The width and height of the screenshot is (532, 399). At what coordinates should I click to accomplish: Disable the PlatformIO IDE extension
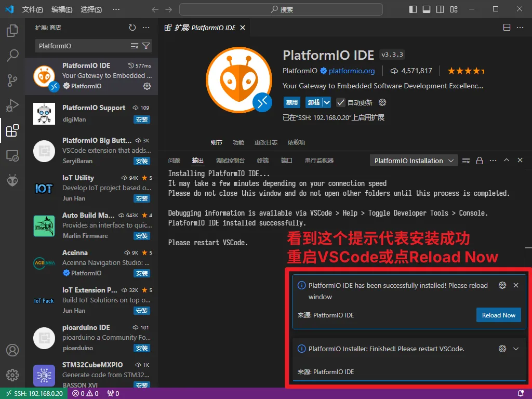tap(292, 102)
